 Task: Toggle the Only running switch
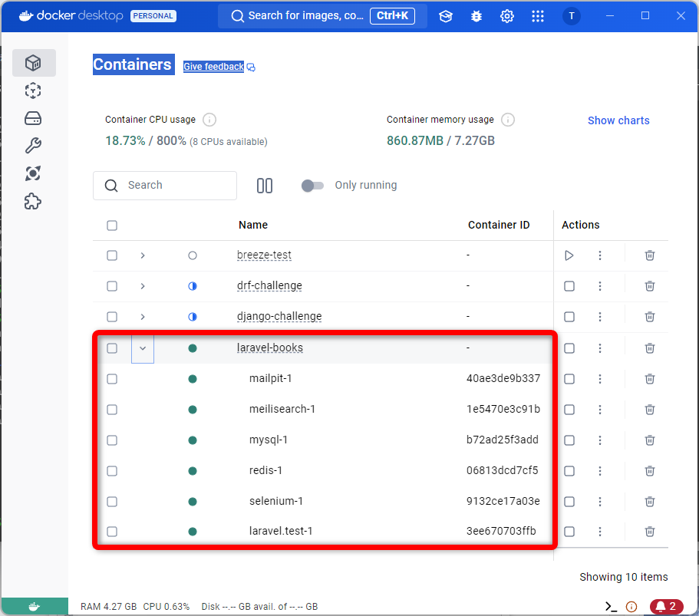click(312, 186)
